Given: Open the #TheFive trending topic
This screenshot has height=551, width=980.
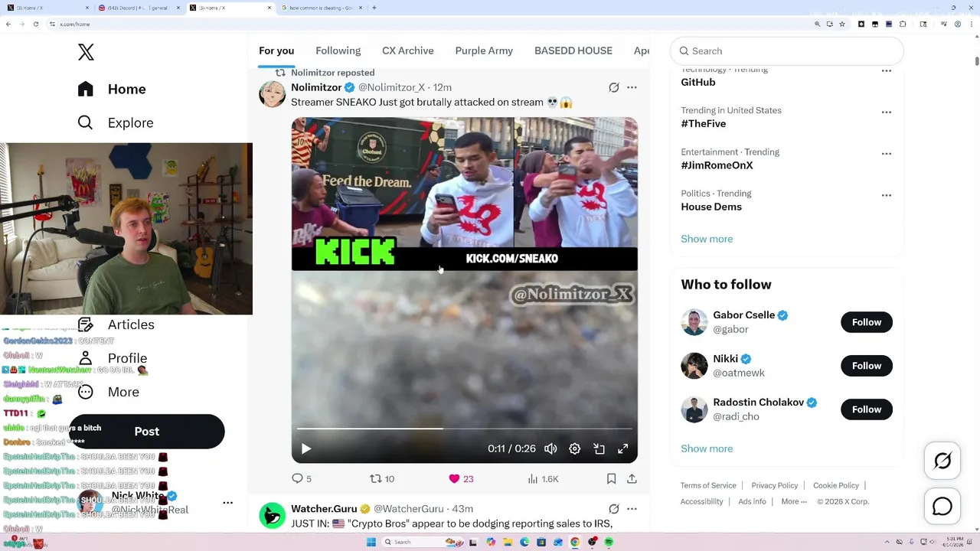Looking at the screenshot, I should tap(704, 123).
